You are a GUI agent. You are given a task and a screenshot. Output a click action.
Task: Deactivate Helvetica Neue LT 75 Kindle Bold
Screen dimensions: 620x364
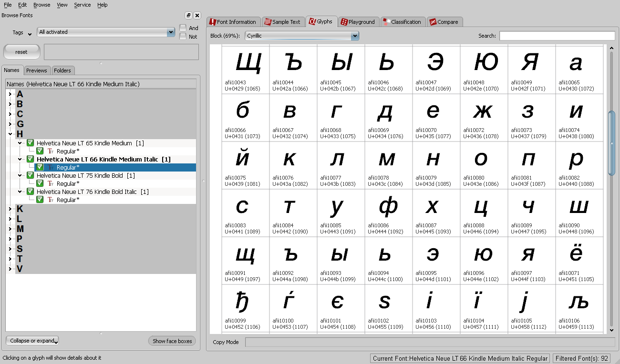coord(31,176)
